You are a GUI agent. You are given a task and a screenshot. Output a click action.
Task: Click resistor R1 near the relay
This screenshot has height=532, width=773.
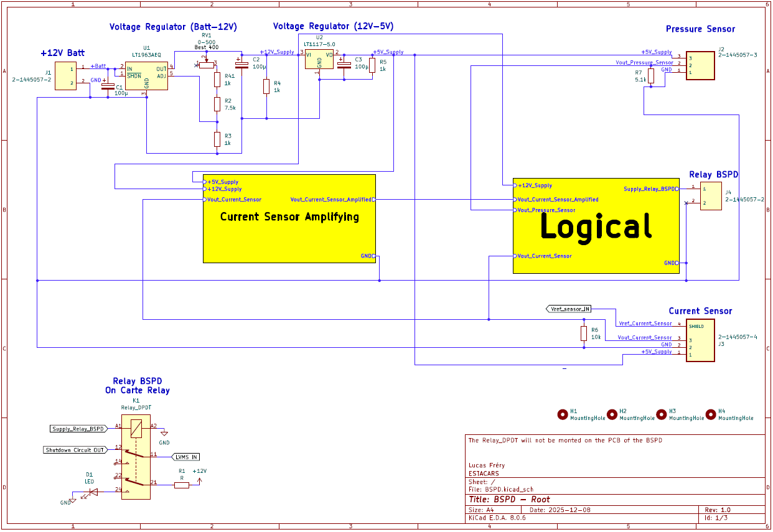click(x=181, y=485)
